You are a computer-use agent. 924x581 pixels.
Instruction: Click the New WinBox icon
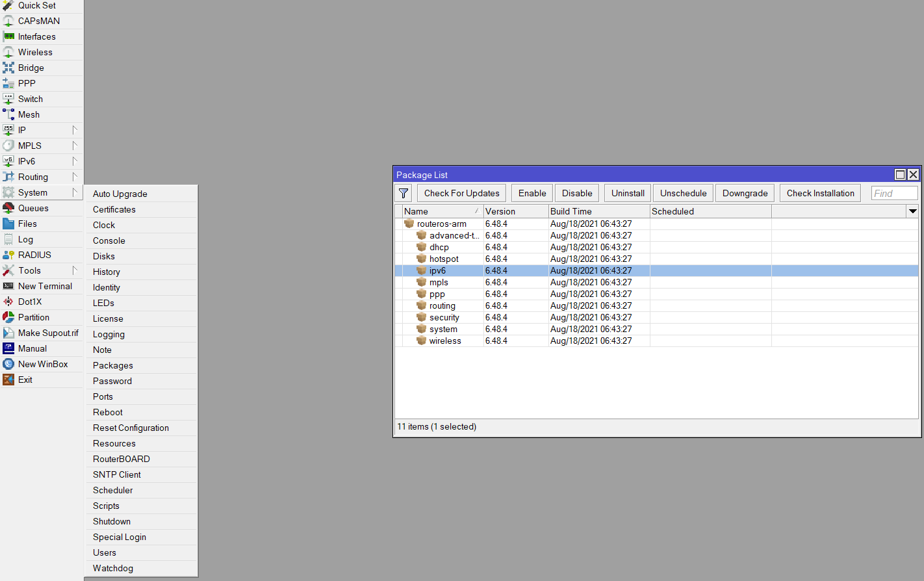pos(8,364)
